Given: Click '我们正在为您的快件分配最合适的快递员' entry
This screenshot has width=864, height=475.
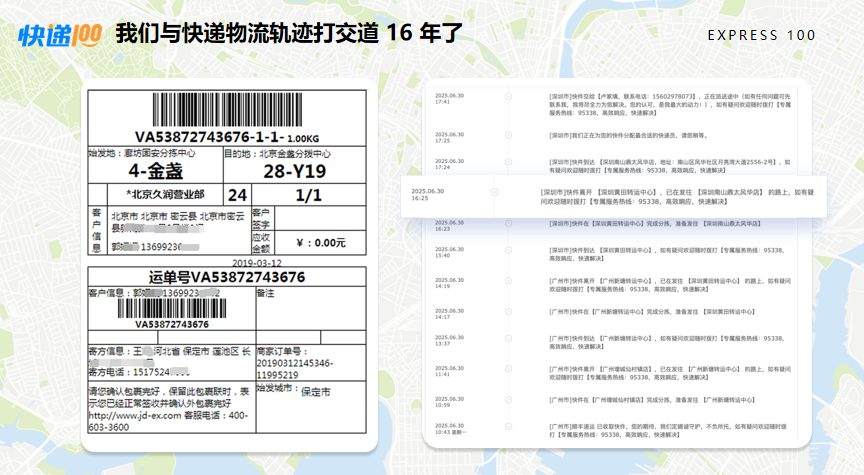Looking at the screenshot, I should coord(628,135).
